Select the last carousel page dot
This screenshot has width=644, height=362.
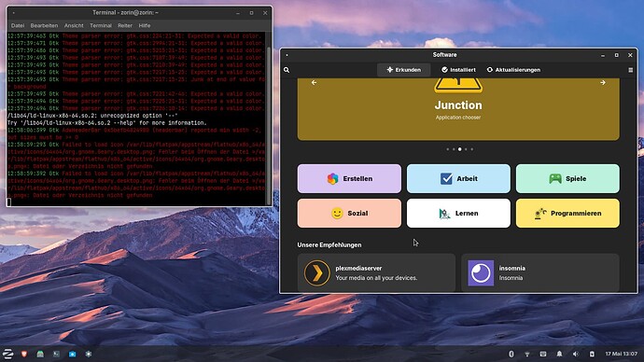click(472, 149)
